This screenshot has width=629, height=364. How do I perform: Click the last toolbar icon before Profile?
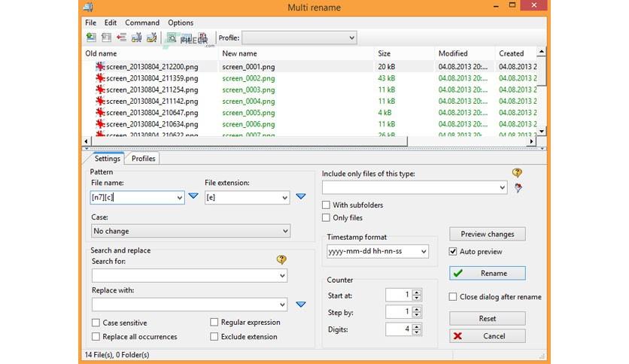tap(202, 38)
